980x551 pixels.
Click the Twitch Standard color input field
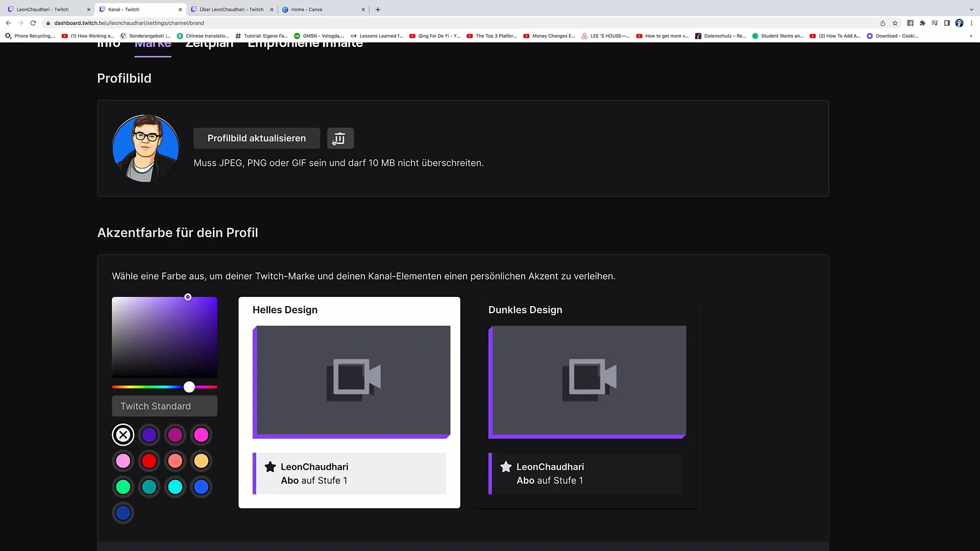coord(164,406)
